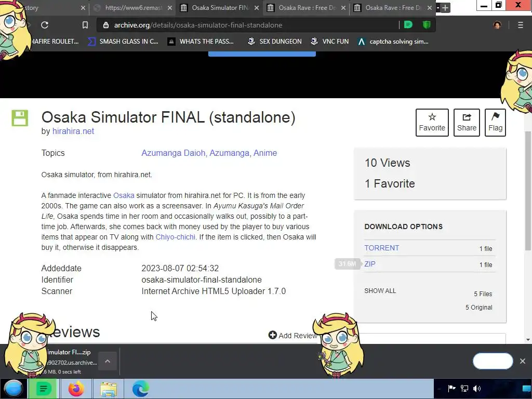Click the identifier osaka-simulator-final-standalone value
Viewport: 532px width, 399px height.
(x=201, y=280)
